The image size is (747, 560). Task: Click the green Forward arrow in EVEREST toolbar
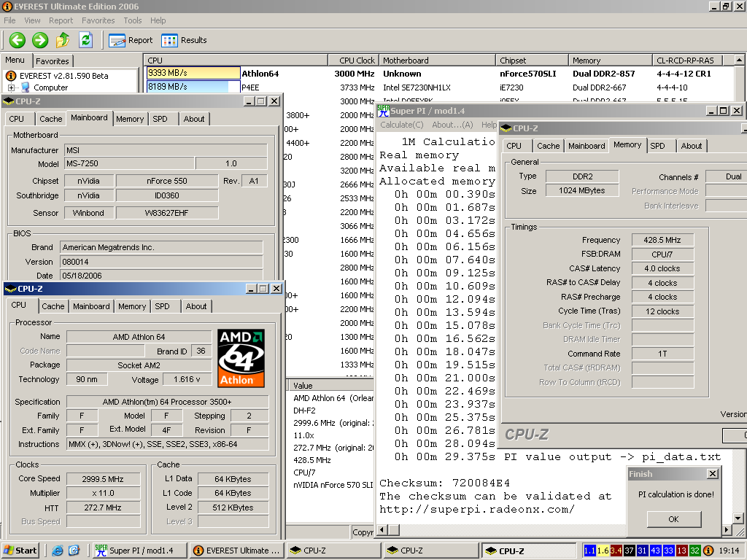[x=40, y=41]
